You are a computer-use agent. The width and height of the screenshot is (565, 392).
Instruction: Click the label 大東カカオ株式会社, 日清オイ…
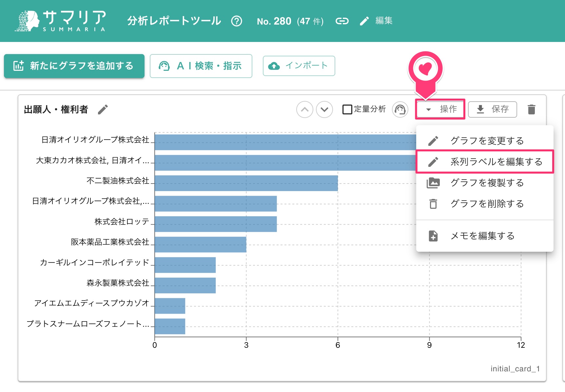click(x=92, y=161)
